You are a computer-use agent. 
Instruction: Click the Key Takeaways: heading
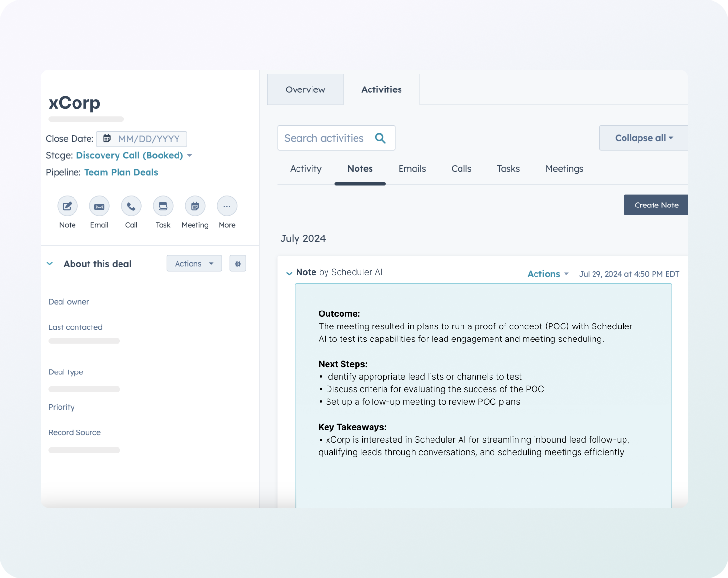pos(352,427)
